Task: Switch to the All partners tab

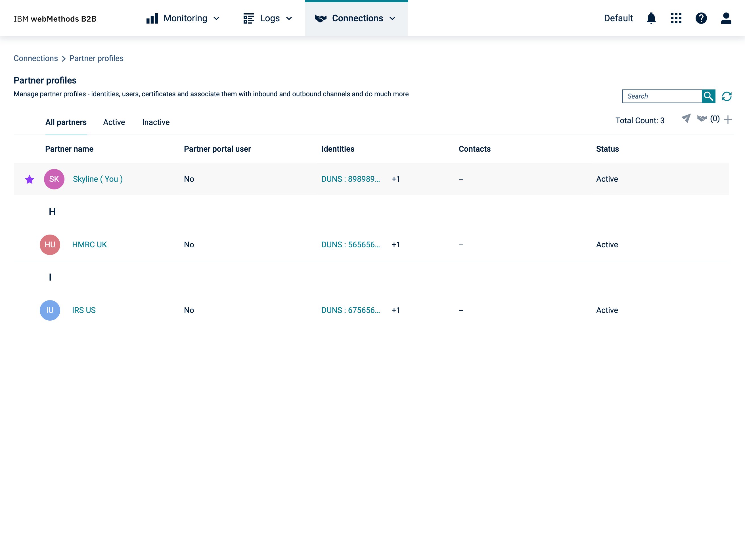Action: pyautogui.click(x=66, y=122)
